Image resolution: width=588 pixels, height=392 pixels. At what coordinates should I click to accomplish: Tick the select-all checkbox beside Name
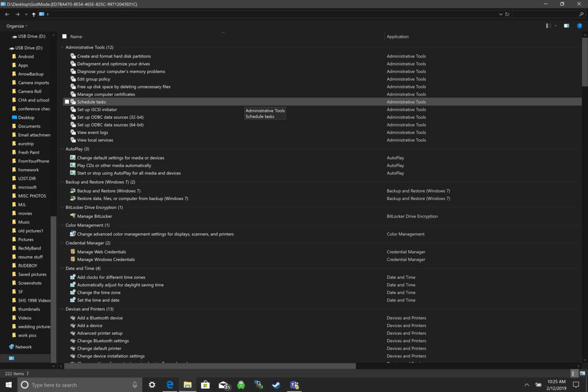coord(64,37)
